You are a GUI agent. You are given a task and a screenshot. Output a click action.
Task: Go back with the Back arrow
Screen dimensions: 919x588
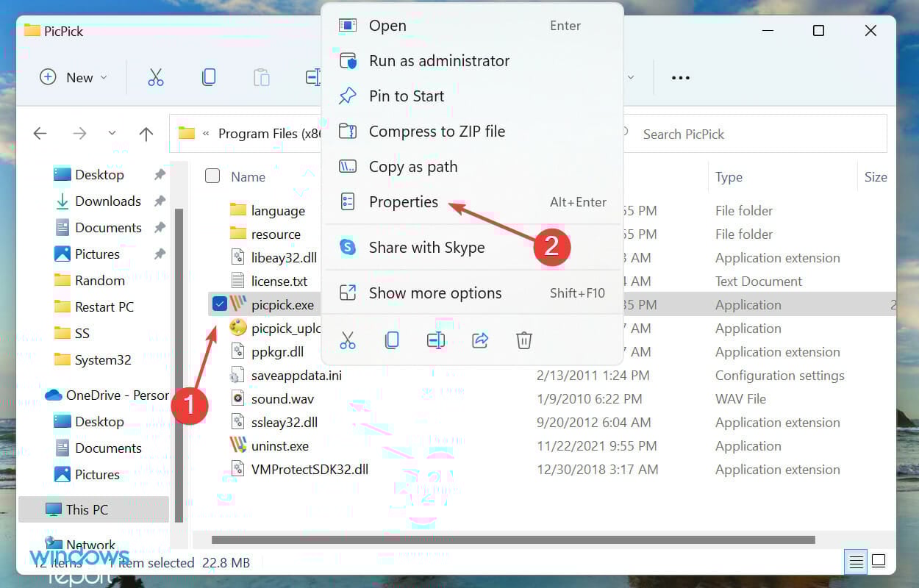40,134
